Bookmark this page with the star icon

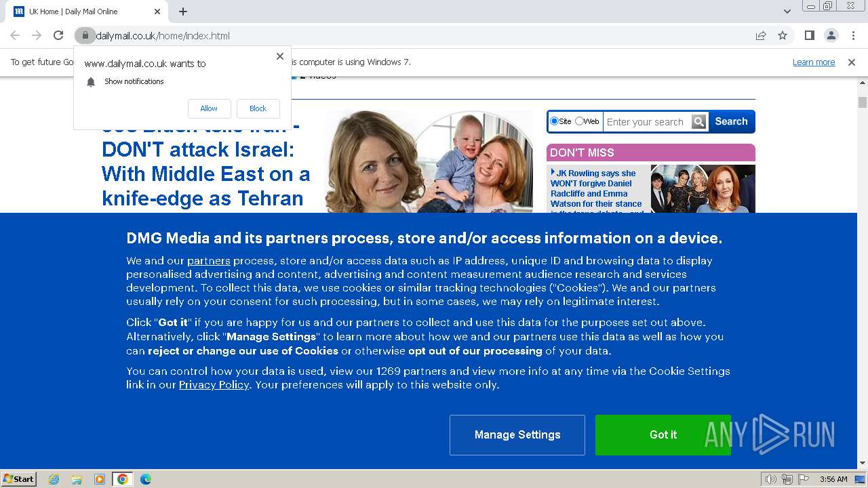click(783, 35)
